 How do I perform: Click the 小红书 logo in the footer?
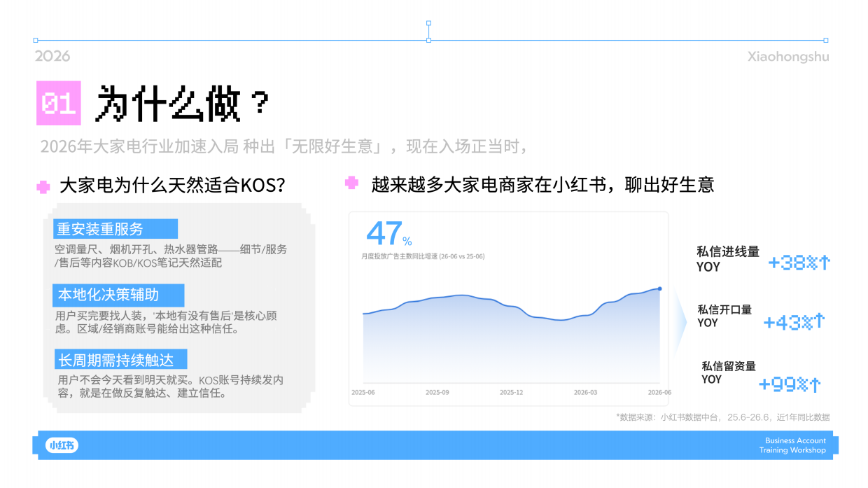pos(62,445)
